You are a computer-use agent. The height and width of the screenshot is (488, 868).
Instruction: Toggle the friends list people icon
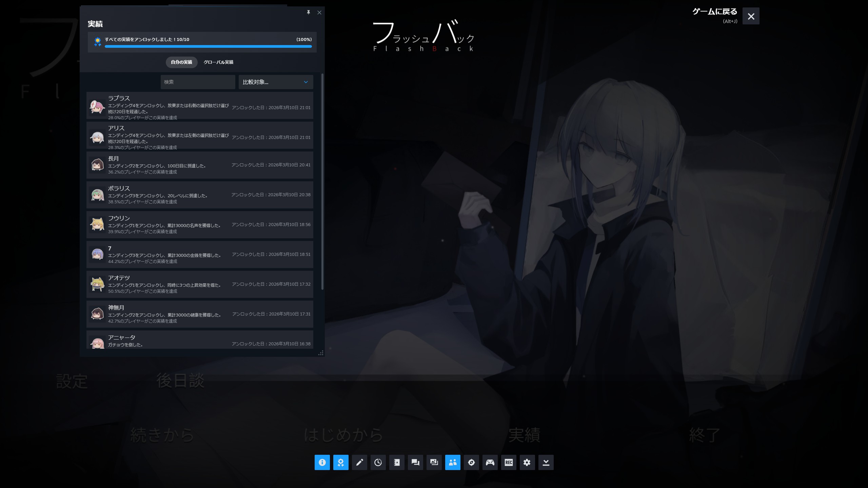(453, 462)
